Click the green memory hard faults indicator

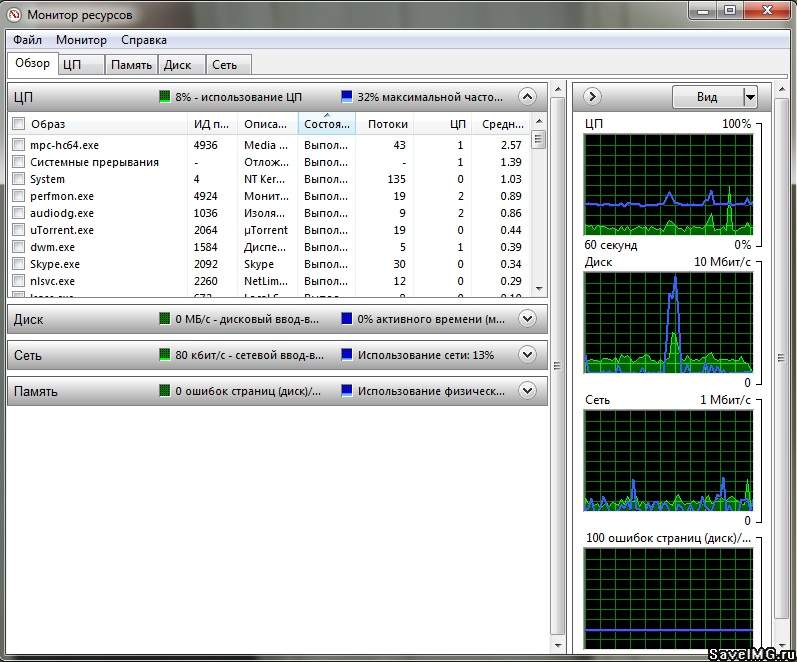pos(165,391)
